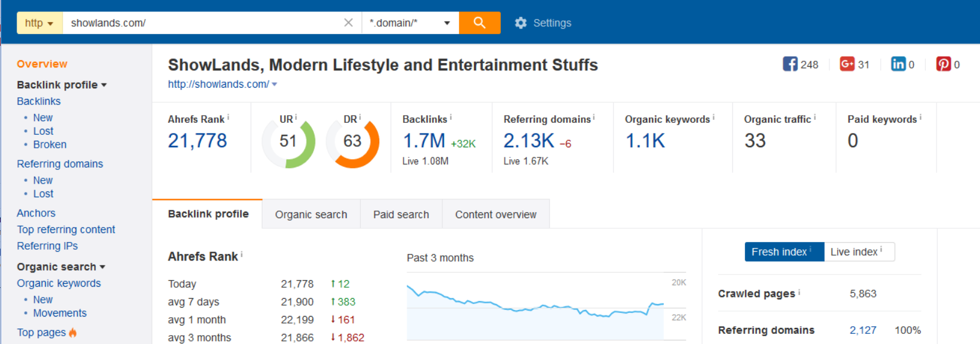Viewport: 980px width, 344px height.
Task: Click the showlands.com URL input field
Action: click(x=202, y=23)
